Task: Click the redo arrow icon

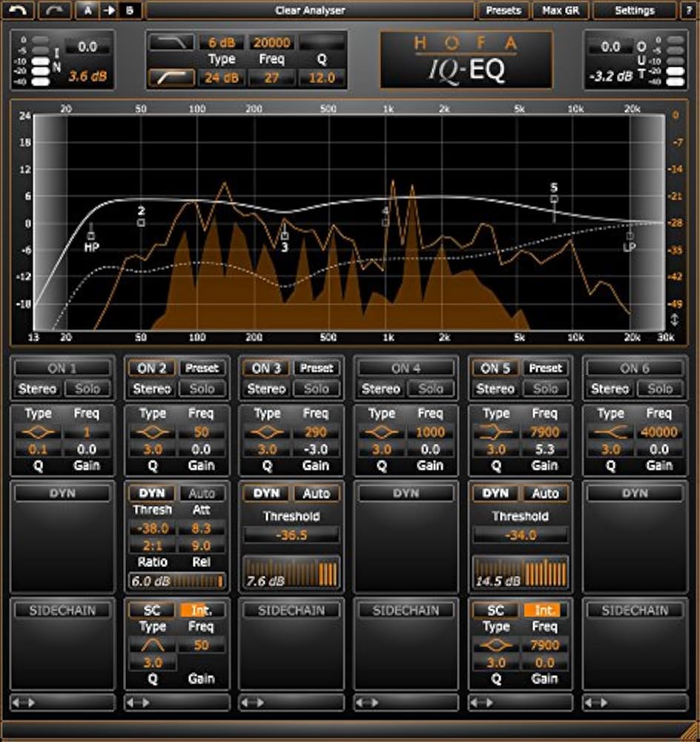Action: coord(55,10)
